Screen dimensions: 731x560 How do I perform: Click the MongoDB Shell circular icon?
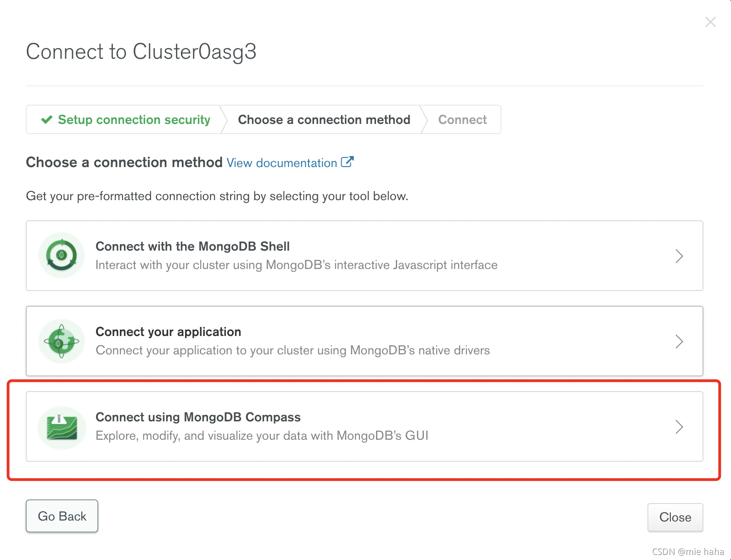point(62,255)
